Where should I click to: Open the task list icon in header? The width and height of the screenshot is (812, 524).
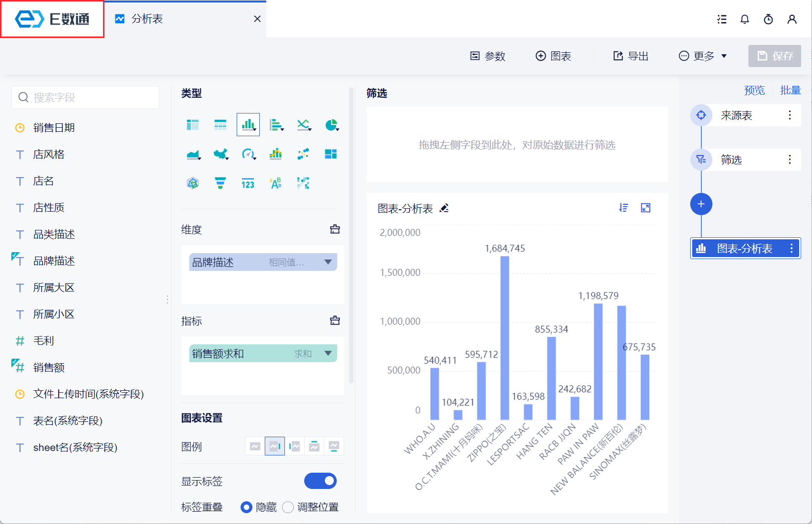tap(722, 19)
